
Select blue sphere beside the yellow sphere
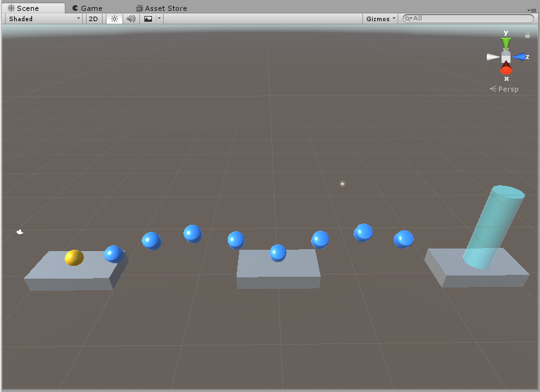point(114,254)
